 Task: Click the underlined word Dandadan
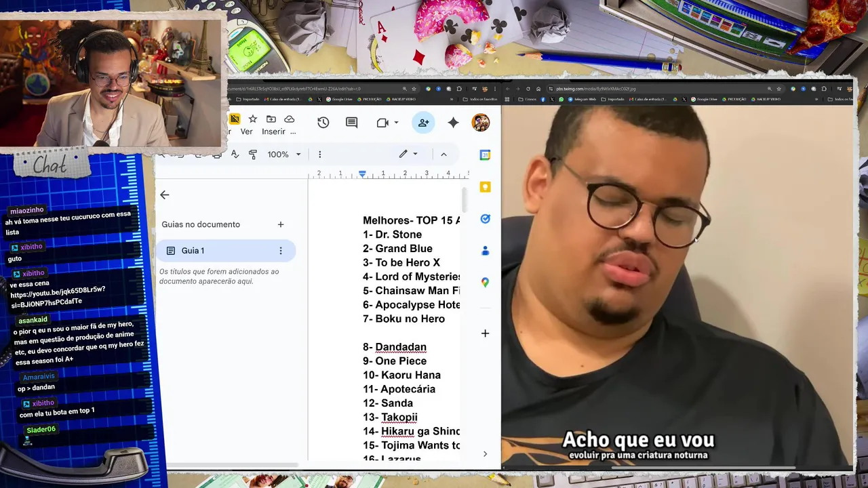pyautogui.click(x=401, y=347)
